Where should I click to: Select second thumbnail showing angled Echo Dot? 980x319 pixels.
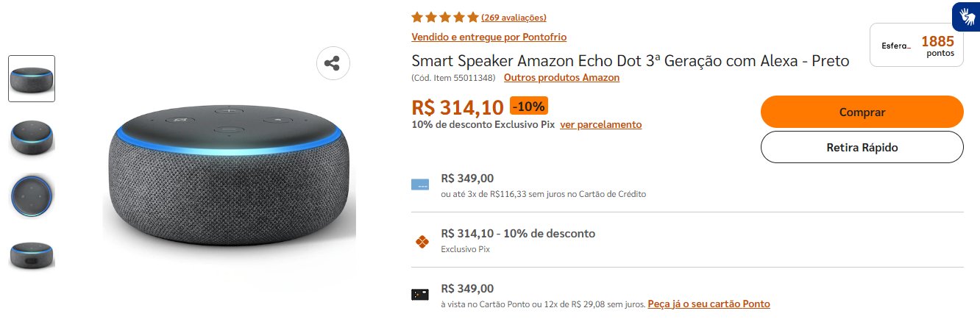coord(32,137)
